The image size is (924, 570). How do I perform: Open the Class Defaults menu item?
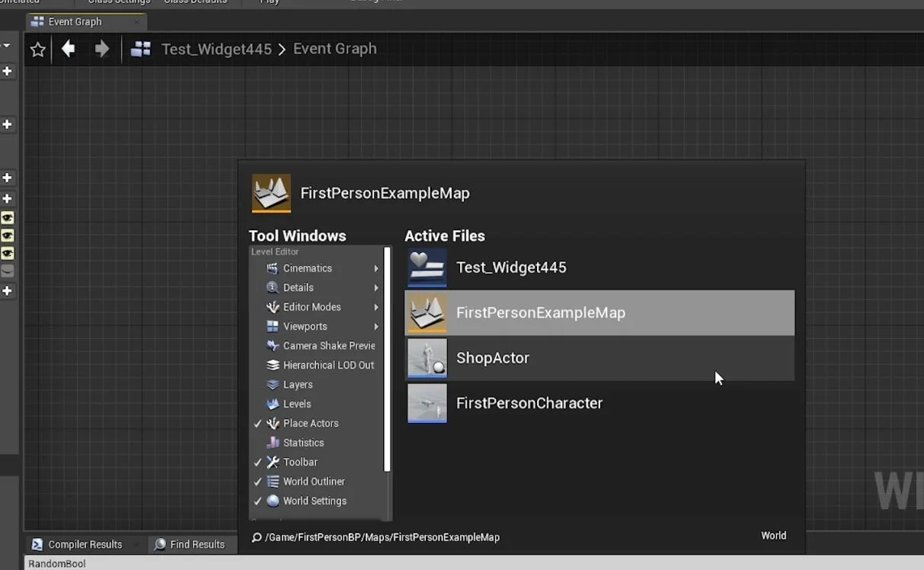pos(195,2)
